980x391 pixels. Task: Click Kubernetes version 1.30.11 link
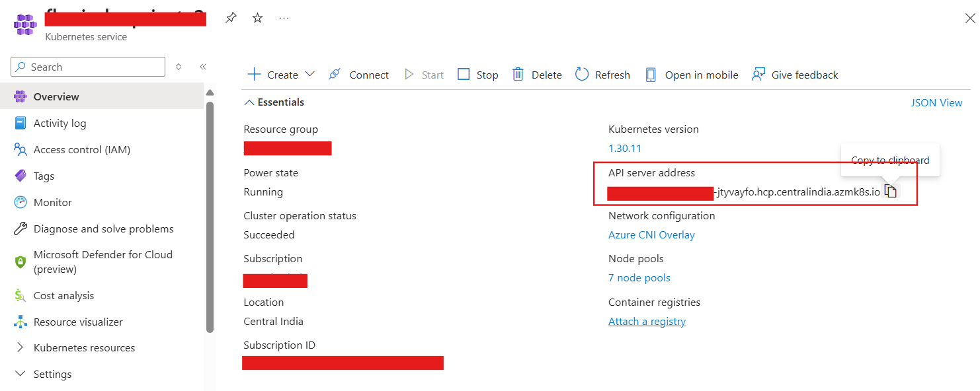pyautogui.click(x=625, y=148)
